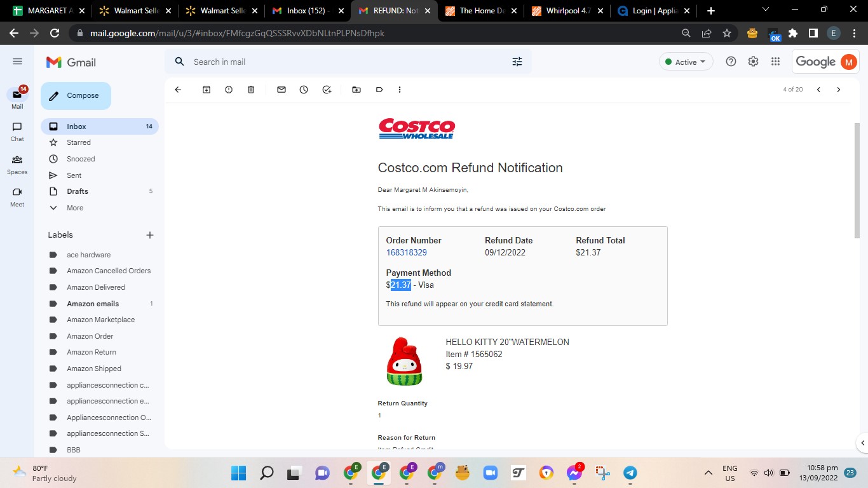Open Gmail settings gear

pos(753,62)
